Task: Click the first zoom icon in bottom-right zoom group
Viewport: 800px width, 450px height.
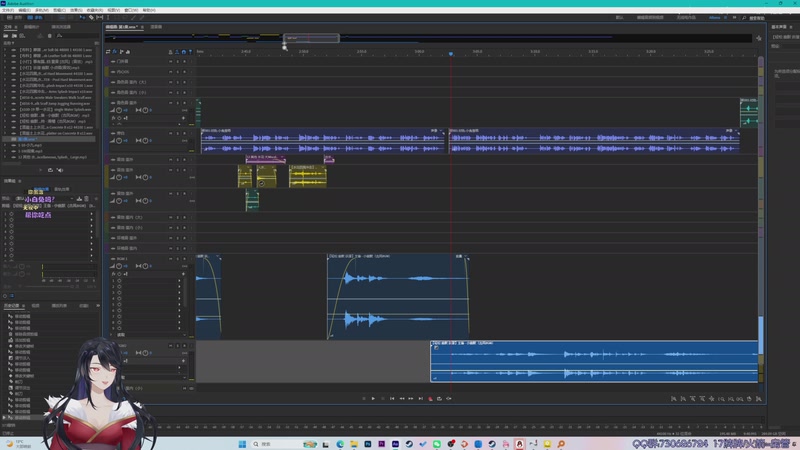Action: [x=673, y=398]
